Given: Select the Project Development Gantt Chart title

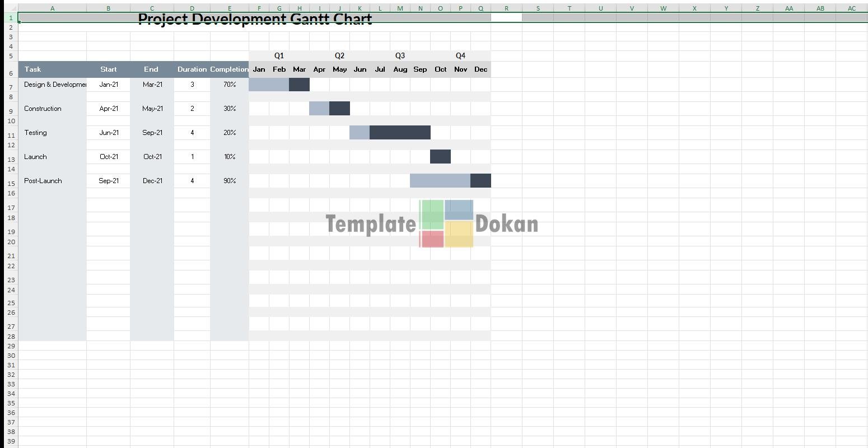Looking at the screenshot, I should (255, 18).
